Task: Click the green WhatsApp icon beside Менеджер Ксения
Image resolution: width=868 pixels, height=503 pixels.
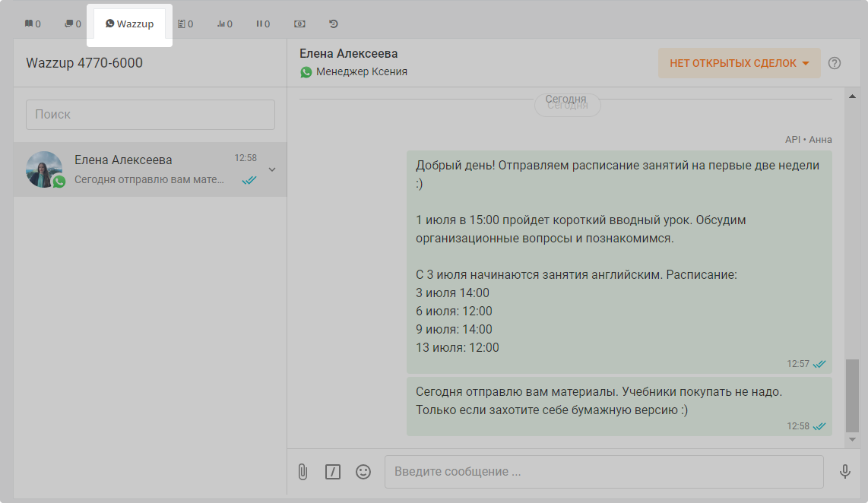Action: [x=306, y=72]
